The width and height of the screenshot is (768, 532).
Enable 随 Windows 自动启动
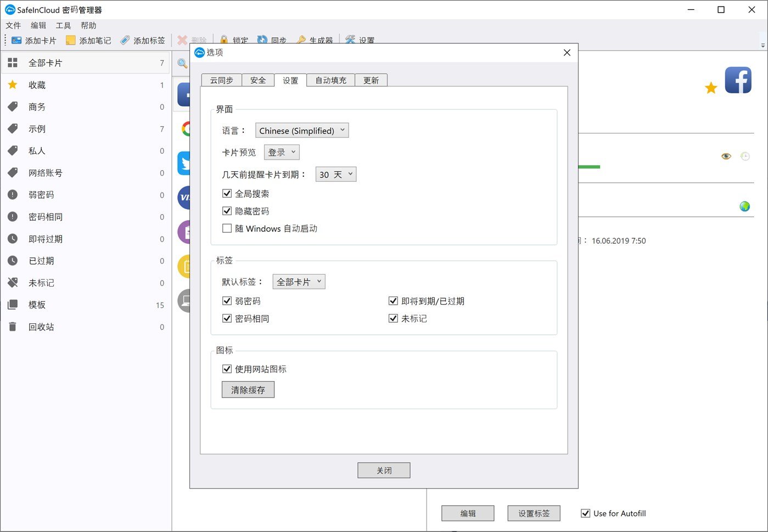(x=227, y=228)
